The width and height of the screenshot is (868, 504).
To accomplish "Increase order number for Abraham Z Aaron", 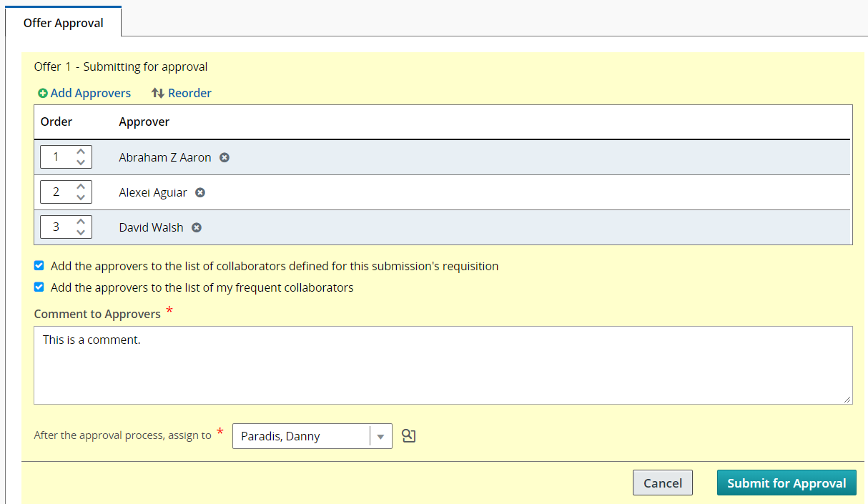I will tap(81, 152).
